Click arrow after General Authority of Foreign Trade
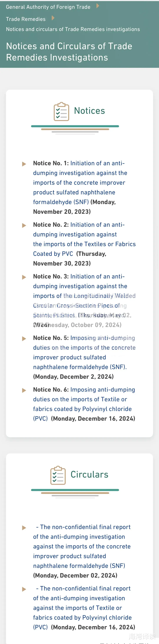The image size is (159, 644). point(98,6)
